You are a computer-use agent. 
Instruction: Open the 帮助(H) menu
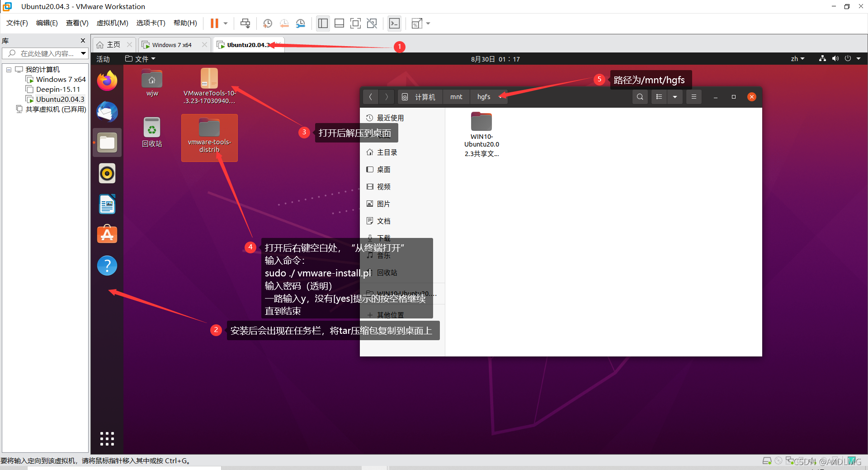[185, 23]
